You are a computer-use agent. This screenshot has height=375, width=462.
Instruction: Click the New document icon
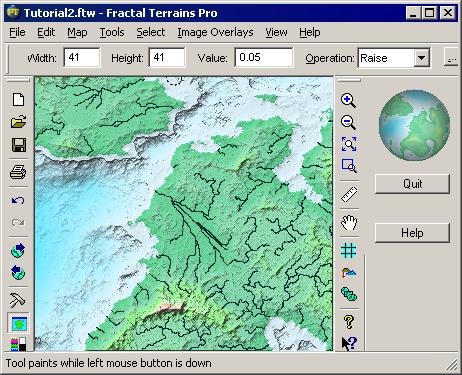coord(18,99)
